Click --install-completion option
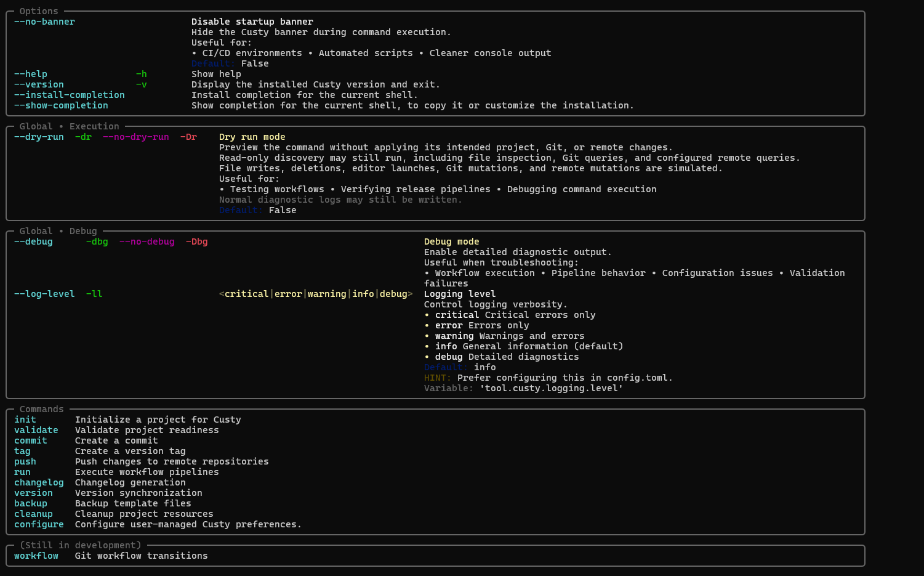924x576 pixels. point(70,95)
